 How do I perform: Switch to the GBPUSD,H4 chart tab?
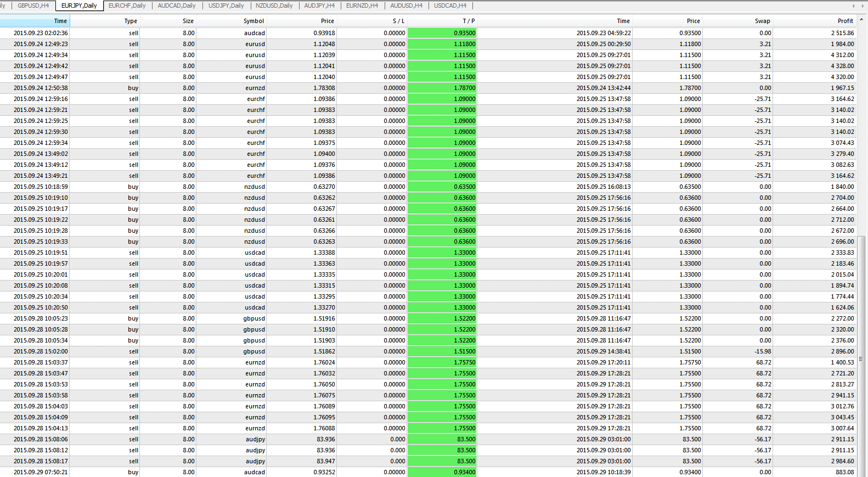(x=33, y=5)
